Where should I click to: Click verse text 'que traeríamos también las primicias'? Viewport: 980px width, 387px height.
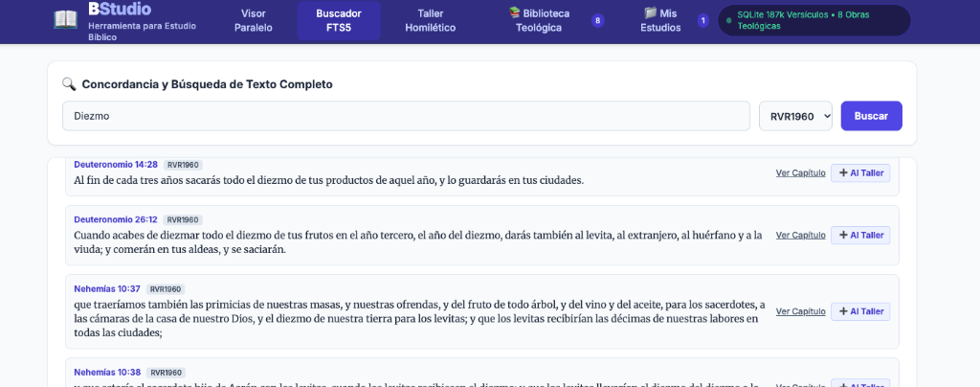419,319
